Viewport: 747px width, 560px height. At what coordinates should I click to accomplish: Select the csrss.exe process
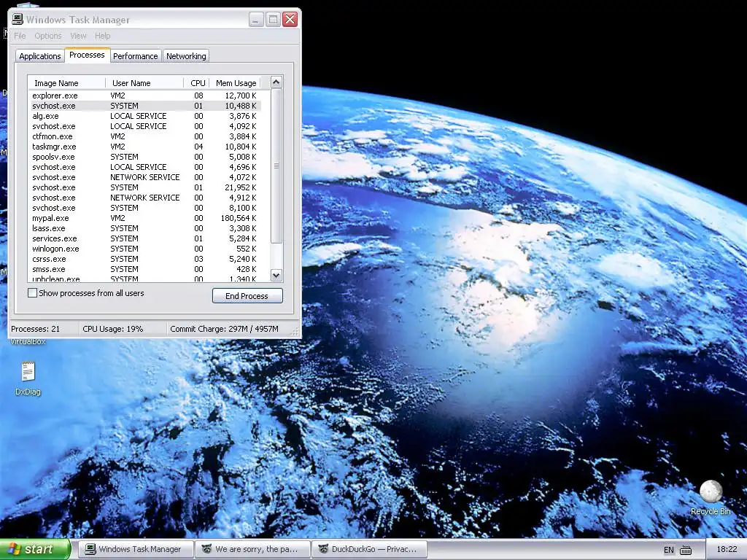(x=144, y=259)
